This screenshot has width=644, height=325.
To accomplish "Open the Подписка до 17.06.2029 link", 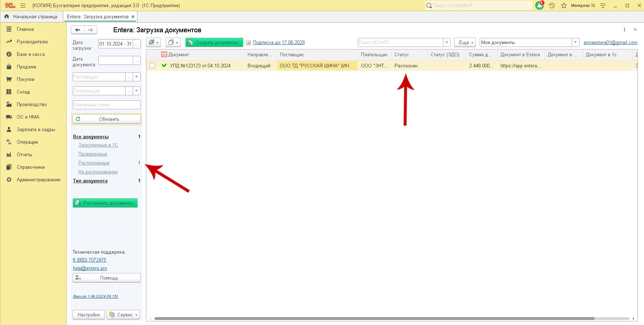I will click(x=279, y=42).
